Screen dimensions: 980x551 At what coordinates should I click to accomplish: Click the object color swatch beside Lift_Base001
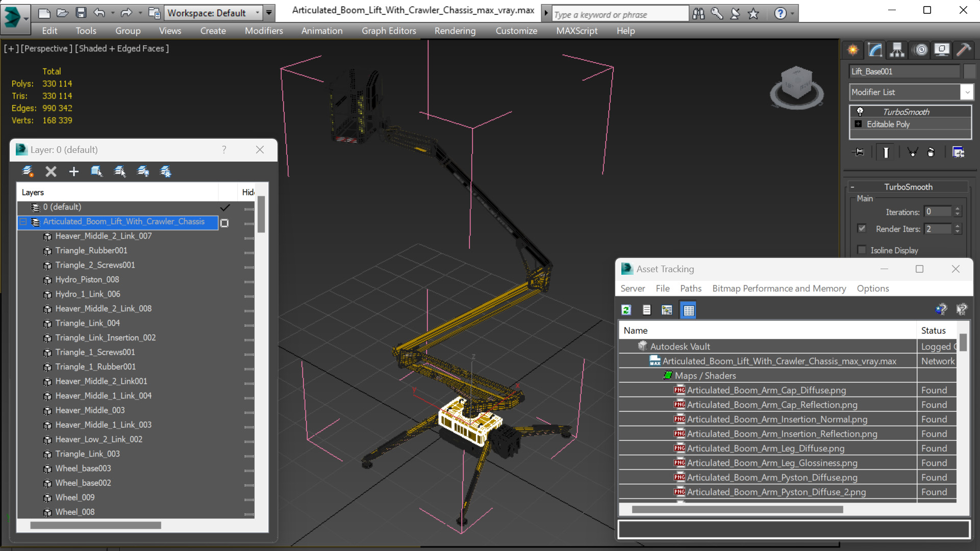pos(970,71)
